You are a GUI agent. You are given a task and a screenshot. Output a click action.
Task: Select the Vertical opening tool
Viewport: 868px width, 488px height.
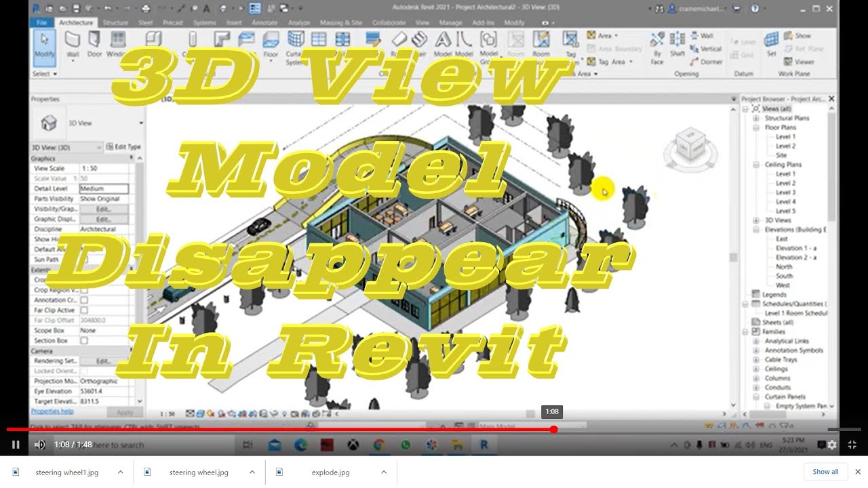point(706,49)
